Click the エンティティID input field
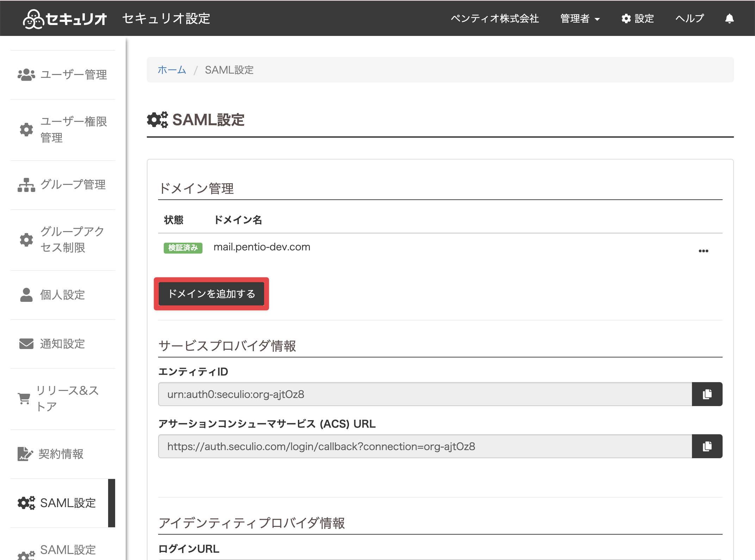Image resolution: width=755 pixels, height=560 pixels. [x=425, y=394]
